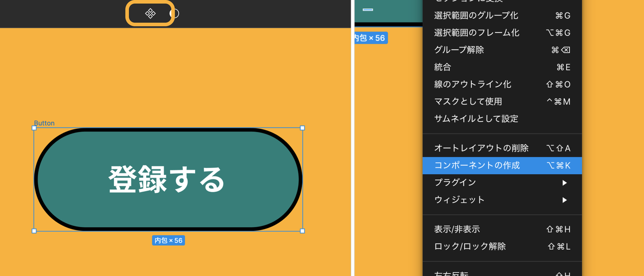Click マスクとして使用 menu entry

pos(502,102)
